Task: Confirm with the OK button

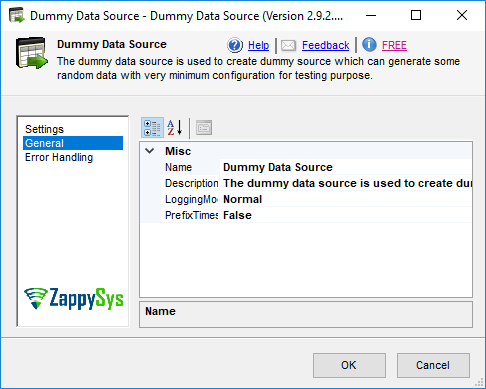Action: tap(349, 365)
